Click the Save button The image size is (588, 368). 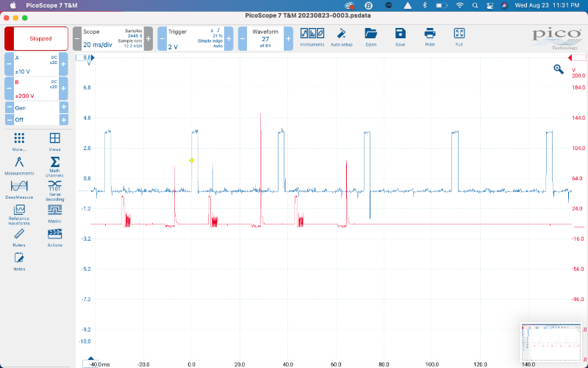[400, 35]
